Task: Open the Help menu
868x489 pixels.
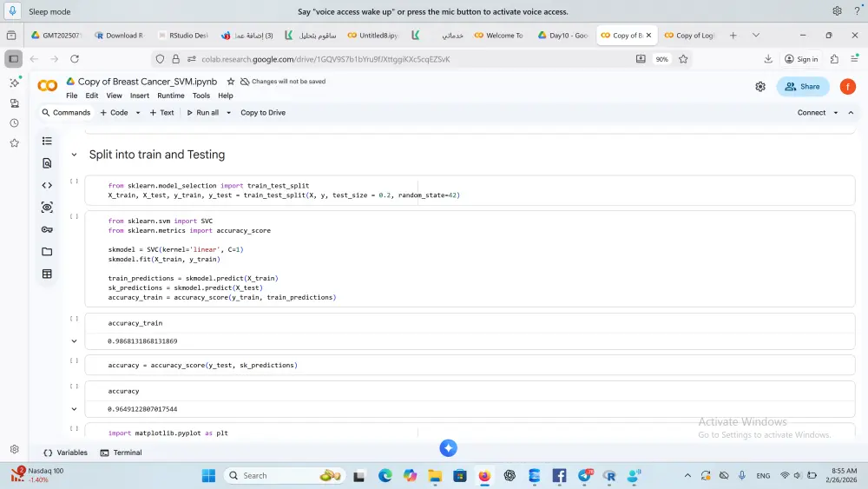Action: pyautogui.click(x=226, y=96)
